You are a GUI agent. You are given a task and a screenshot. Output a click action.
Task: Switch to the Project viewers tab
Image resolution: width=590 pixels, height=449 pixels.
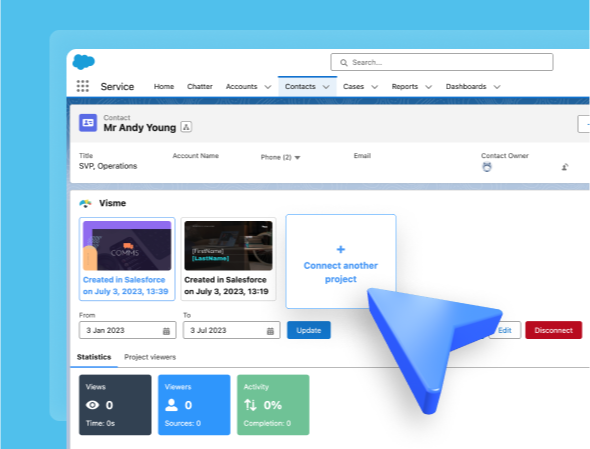150,357
